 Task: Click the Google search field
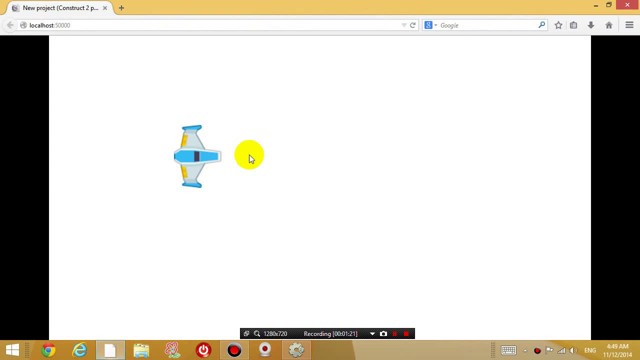[488, 25]
